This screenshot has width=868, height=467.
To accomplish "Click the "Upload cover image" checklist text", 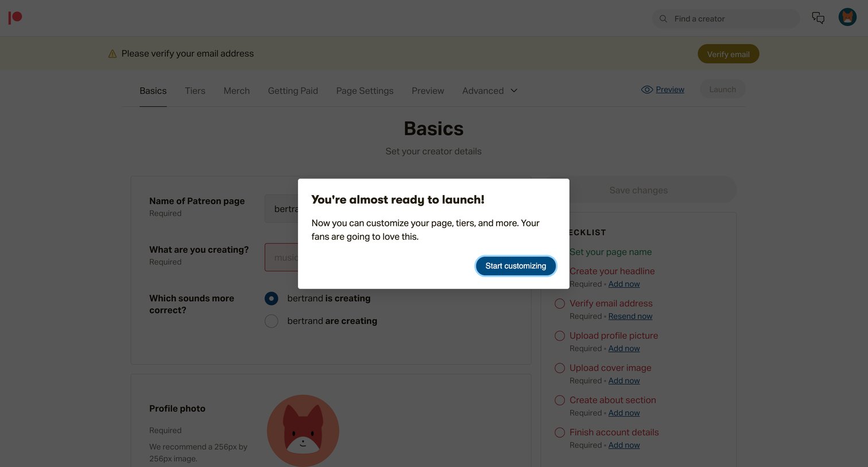I will (610, 368).
